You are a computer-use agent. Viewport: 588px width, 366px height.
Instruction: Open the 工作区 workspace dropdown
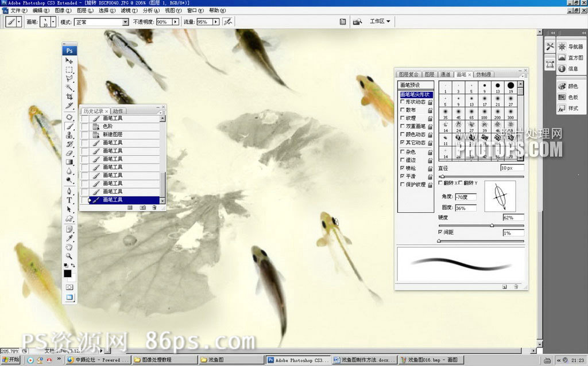coord(380,21)
